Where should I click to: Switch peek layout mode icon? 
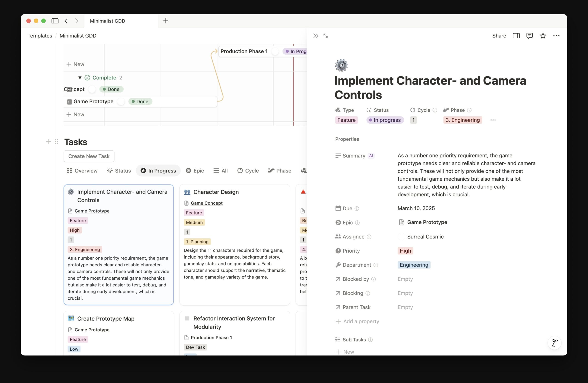pos(516,36)
